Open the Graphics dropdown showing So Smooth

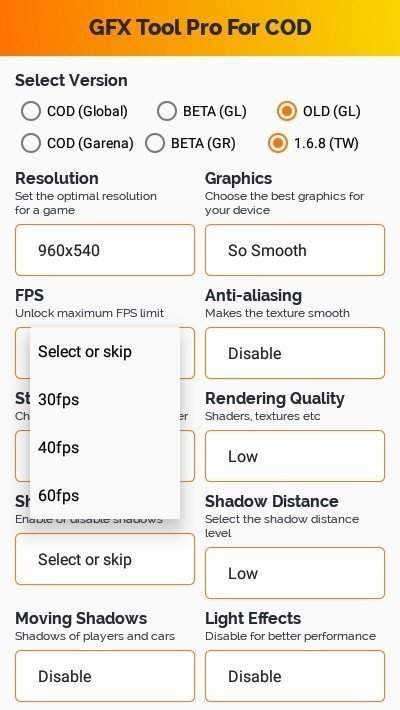(x=295, y=250)
